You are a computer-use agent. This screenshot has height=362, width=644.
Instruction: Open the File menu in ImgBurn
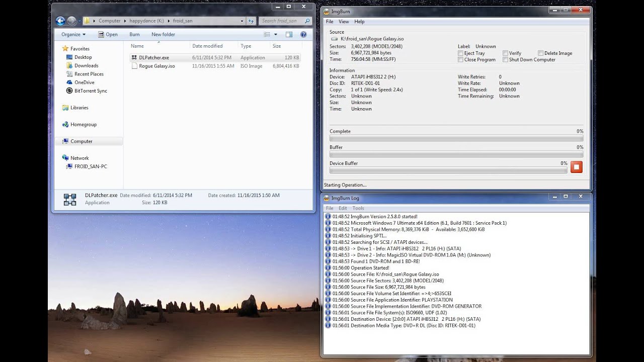click(x=330, y=22)
